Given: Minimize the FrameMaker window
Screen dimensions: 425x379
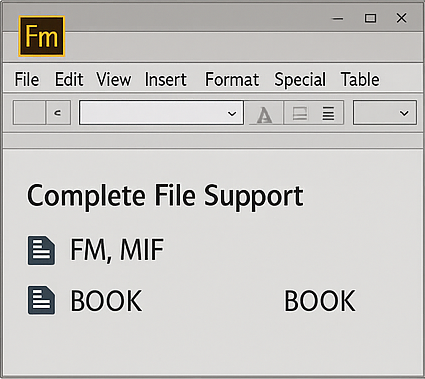Looking at the screenshot, I should pos(338,19).
